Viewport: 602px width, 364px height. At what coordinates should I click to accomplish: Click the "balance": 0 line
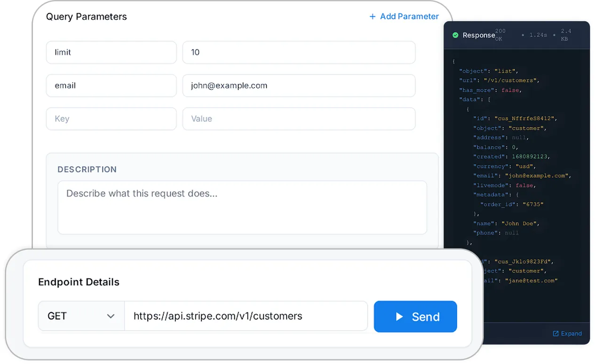[496, 147]
